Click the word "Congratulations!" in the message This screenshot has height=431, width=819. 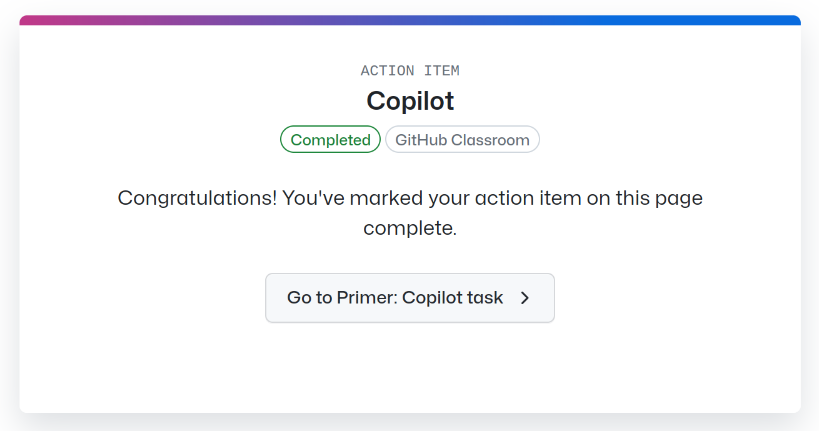tap(197, 198)
